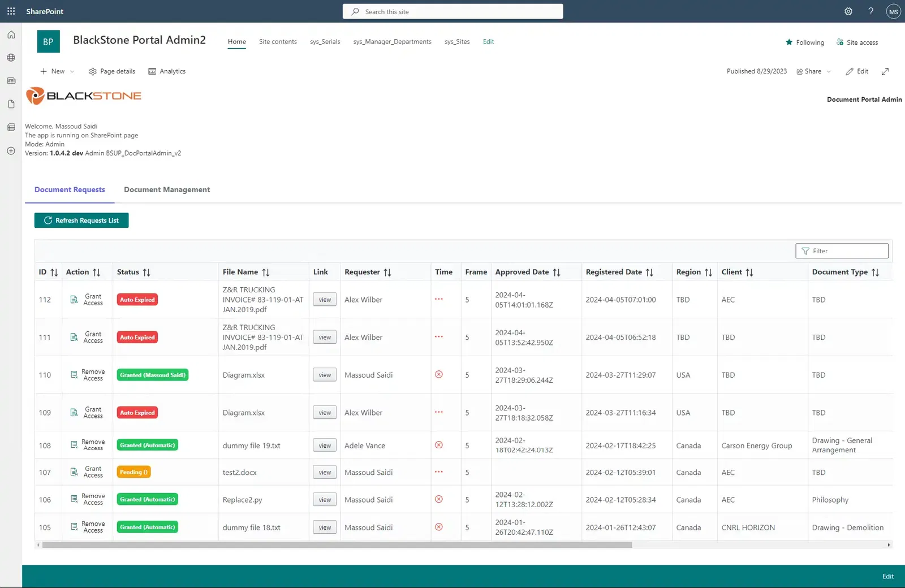Screen dimensions: 905x588
Task: Click Refresh Requests List button
Action: 81,220
